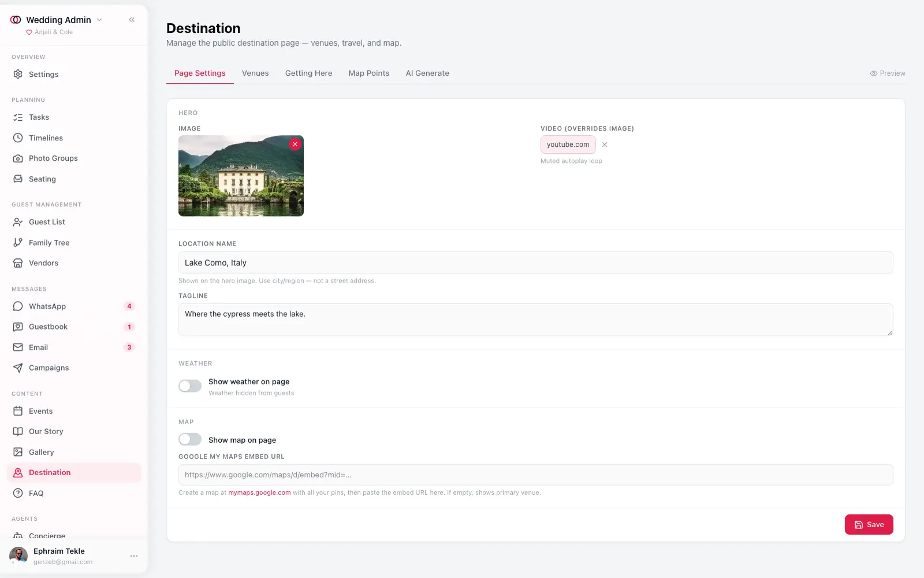
Task: Open WhatsApp chat bubble icon
Action: (x=18, y=306)
